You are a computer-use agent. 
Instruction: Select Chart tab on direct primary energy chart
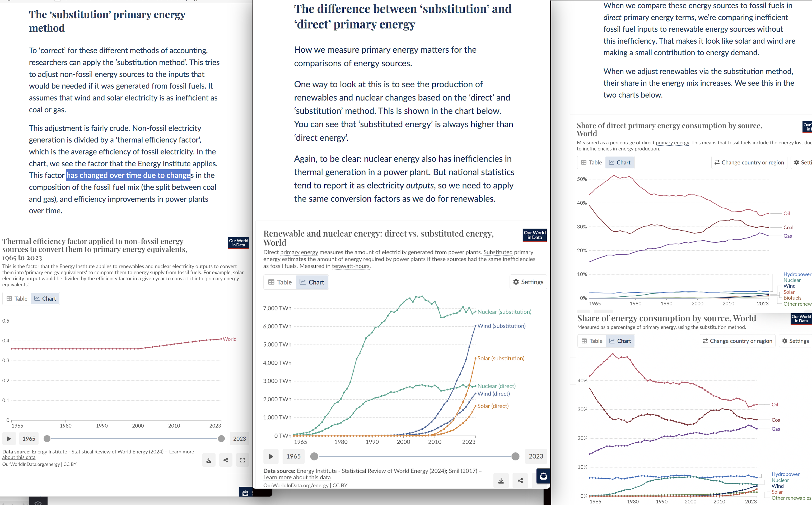pos(620,162)
